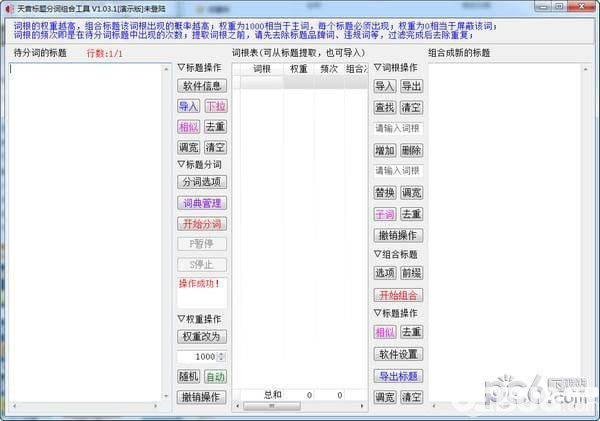Click 去重 above the 软件设置 button

coord(411,332)
